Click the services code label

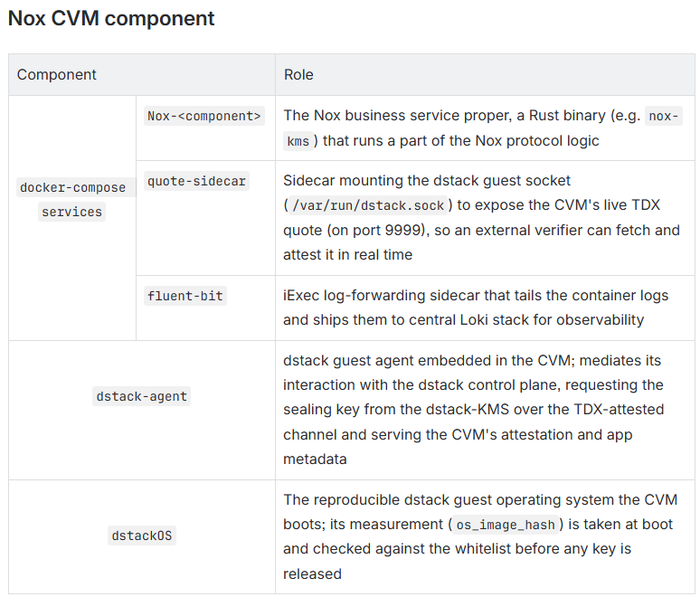point(71,212)
